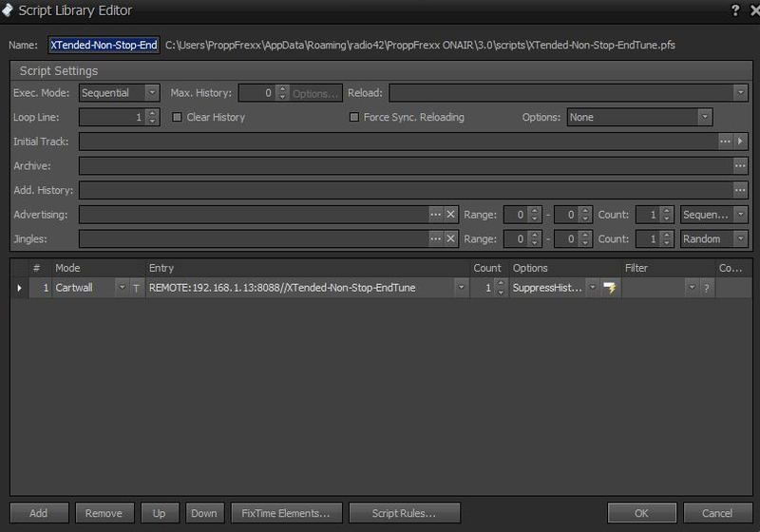
Task: Toggle the Force Sync. Reloading checkbox
Action: 354,118
